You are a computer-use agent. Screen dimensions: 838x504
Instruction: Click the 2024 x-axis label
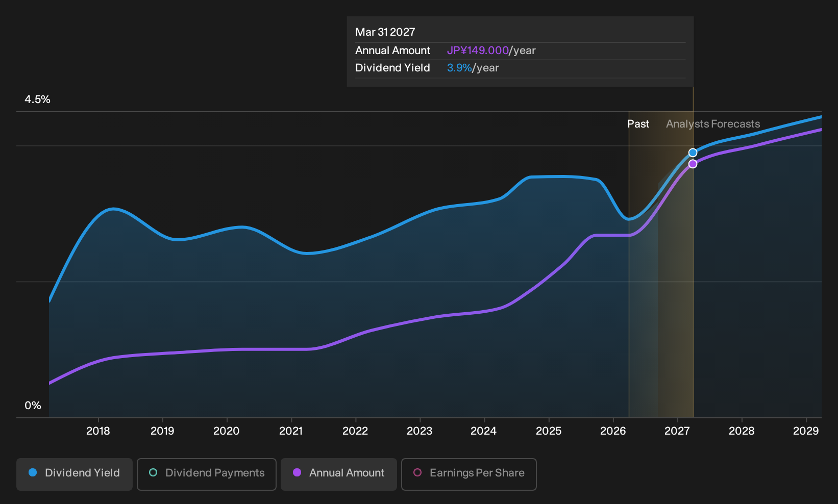coord(483,431)
